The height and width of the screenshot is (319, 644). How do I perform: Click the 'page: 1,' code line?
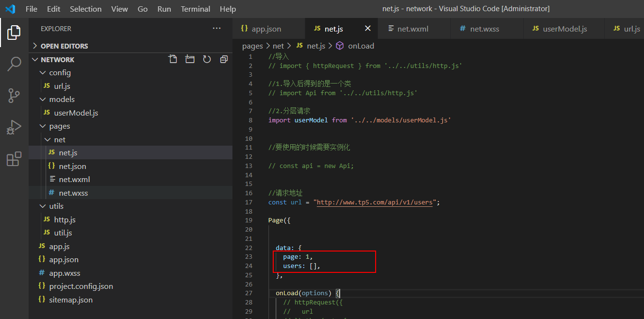pyautogui.click(x=298, y=257)
